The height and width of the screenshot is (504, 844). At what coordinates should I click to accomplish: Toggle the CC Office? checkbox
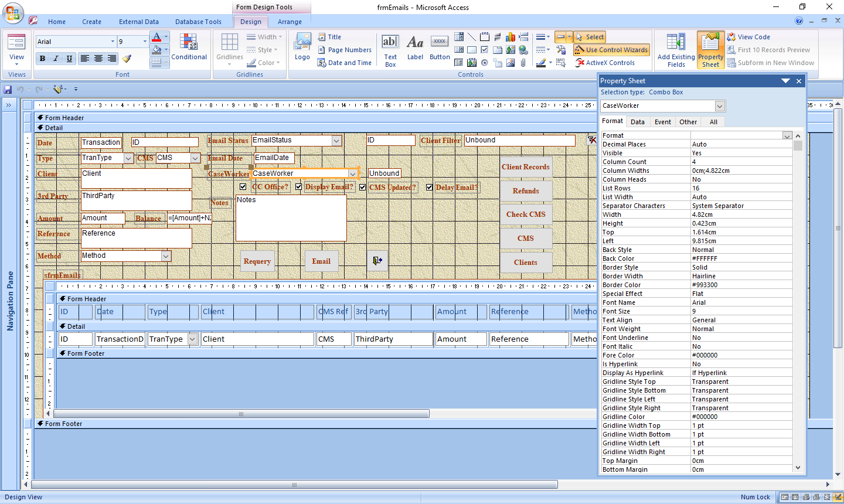tap(243, 187)
